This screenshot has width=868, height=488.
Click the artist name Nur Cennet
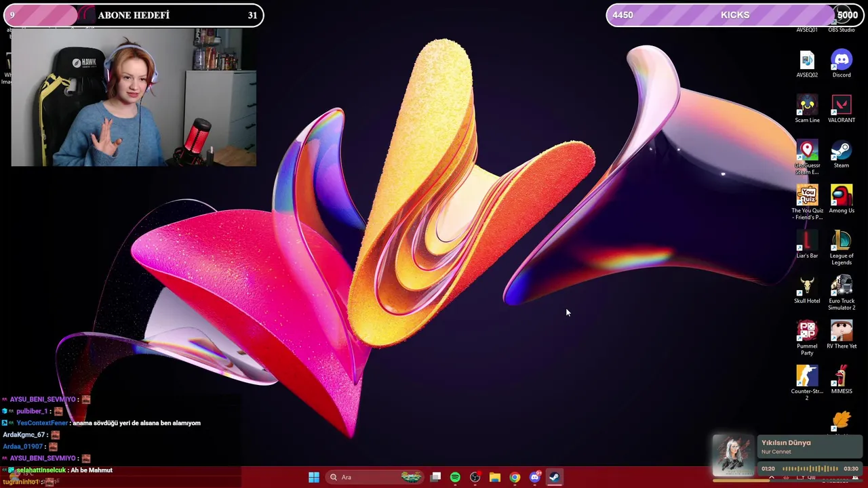pyautogui.click(x=776, y=452)
